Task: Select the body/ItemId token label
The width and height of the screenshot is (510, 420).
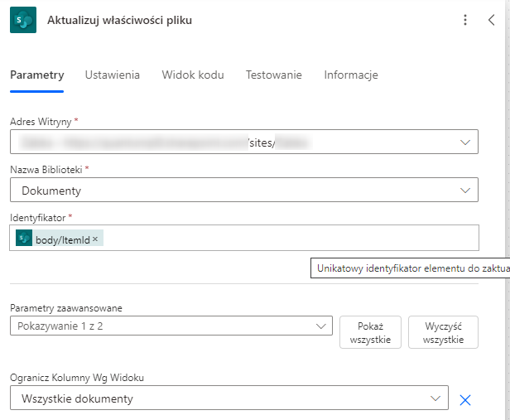Action: (62, 239)
